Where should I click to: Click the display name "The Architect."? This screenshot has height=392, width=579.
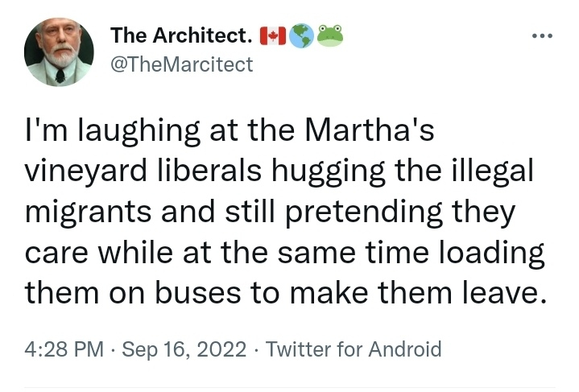point(182,35)
